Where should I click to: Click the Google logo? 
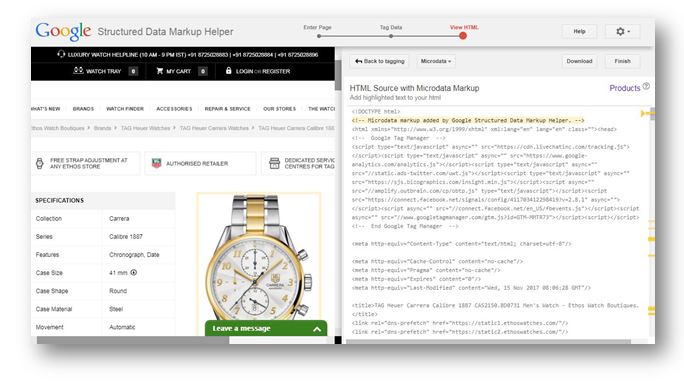click(63, 31)
